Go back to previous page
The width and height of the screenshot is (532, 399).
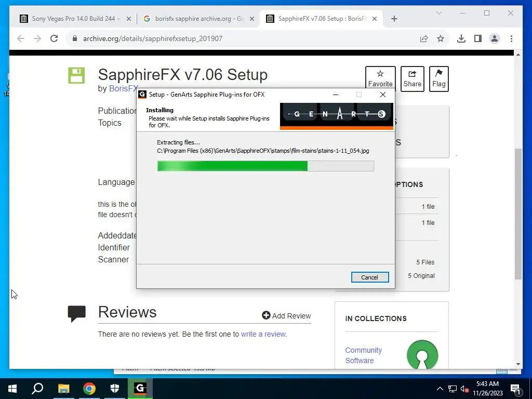click(21, 38)
